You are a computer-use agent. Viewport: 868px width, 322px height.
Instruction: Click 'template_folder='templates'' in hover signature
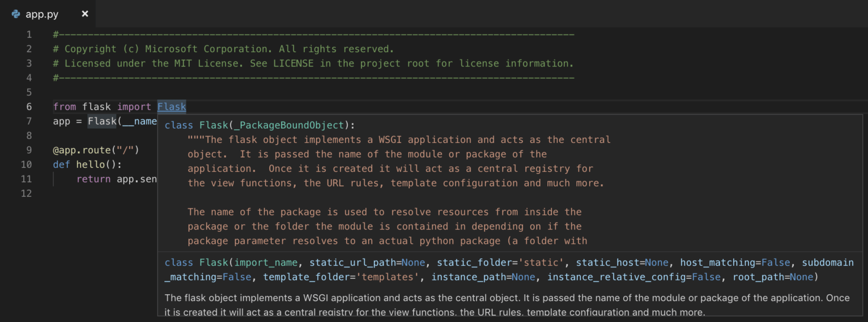341,277
